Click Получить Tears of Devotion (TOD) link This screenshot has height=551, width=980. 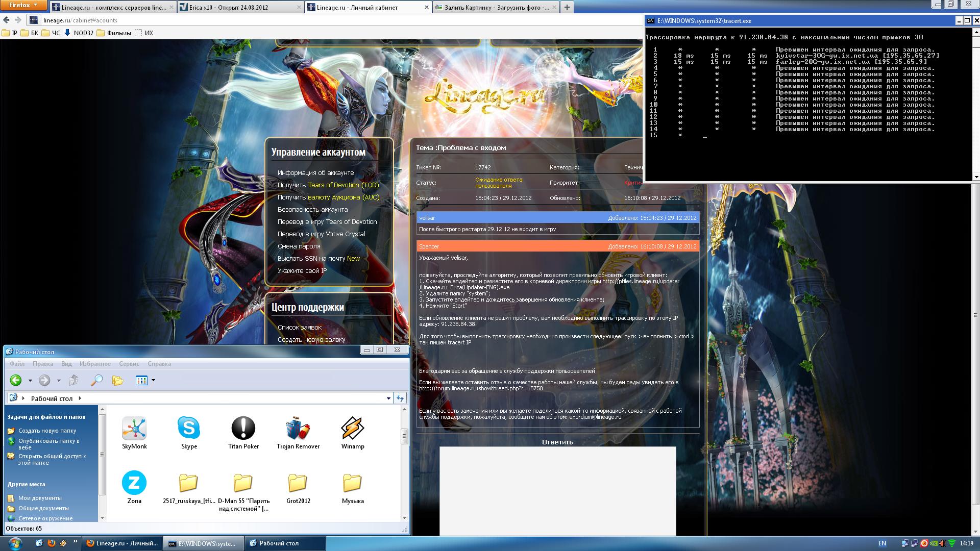coord(328,185)
